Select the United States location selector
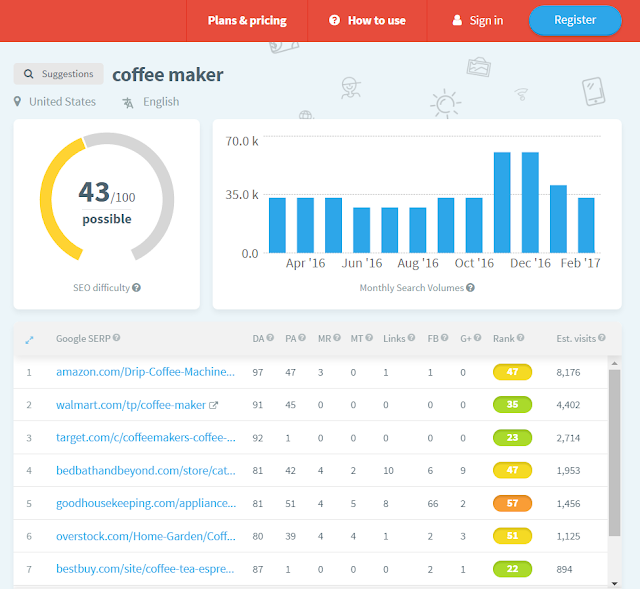Screen dimensions: 640x589 (x=55, y=102)
